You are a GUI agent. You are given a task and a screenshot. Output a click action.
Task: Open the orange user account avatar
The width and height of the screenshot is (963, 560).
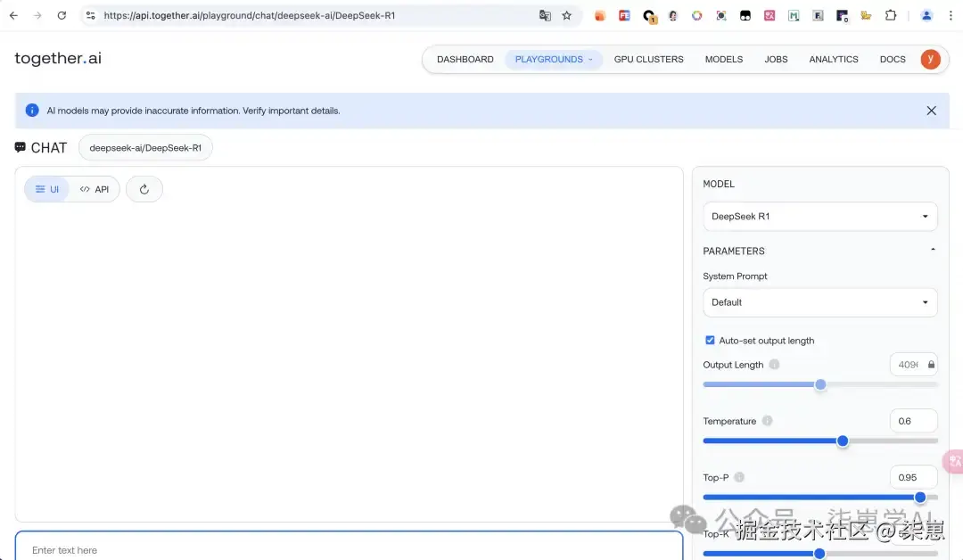point(930,60)
